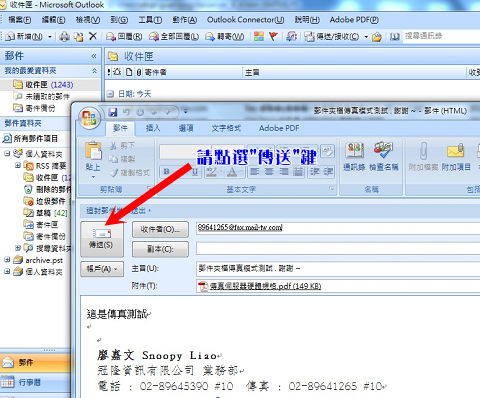480x398 pixels.
Task: Switch to the 文字格式 ribbon tab
Action: [x=226, y=128]
